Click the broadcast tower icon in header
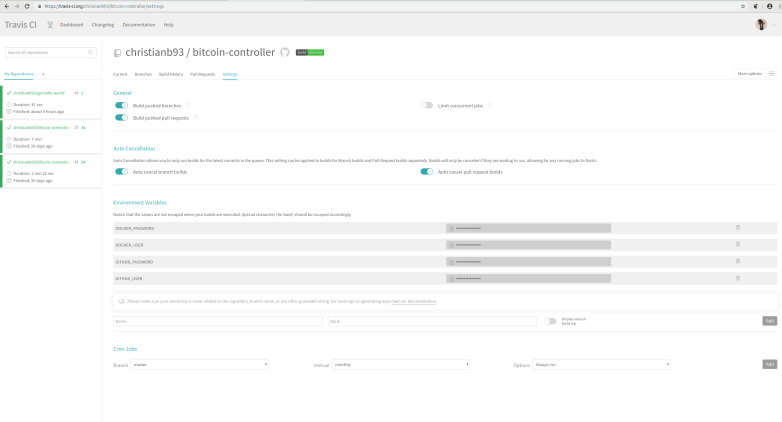The height and width of the screenshot is (422, 782). [50, 24]
